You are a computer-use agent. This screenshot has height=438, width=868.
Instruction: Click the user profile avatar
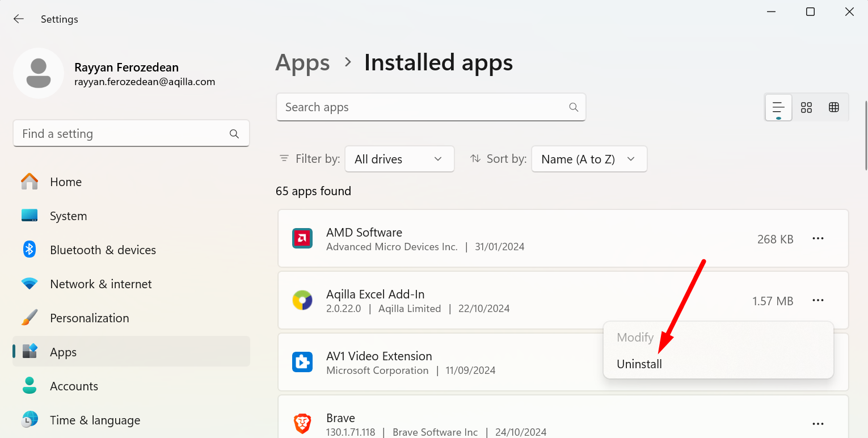tap(39, 73)
